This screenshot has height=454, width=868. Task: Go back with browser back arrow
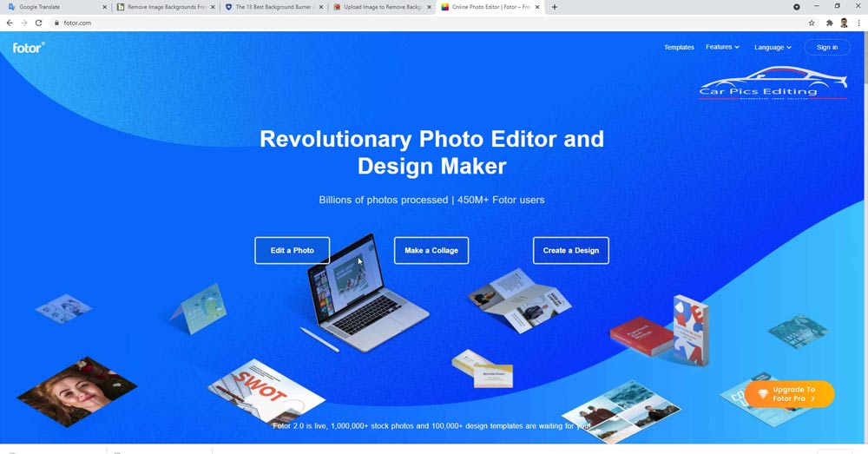(x=10, y=23)
